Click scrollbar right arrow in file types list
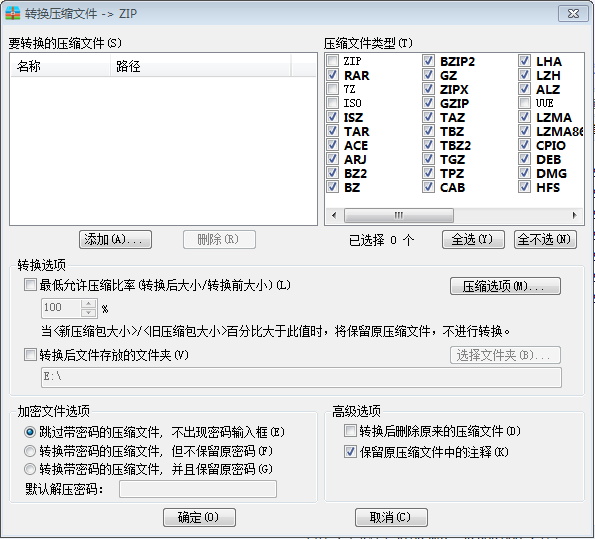The height and width of the screenshot is (539, 595). pos(575,215)
